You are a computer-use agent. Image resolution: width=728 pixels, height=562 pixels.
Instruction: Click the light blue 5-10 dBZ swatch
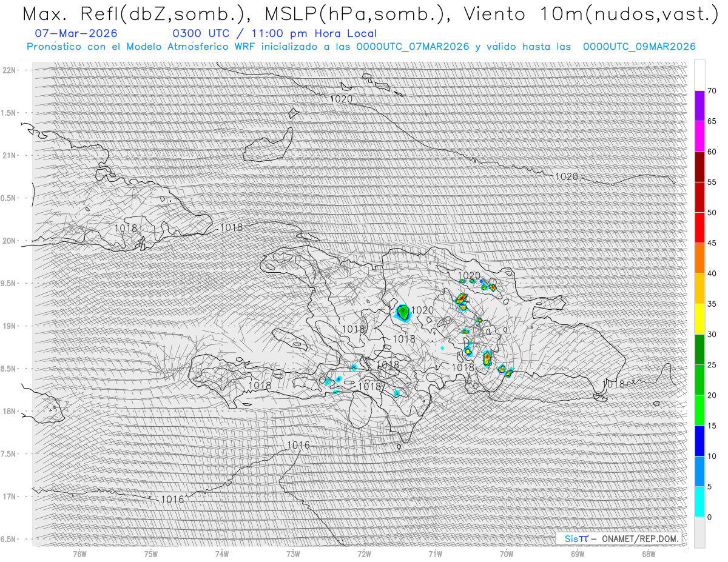tap(699, 471)
